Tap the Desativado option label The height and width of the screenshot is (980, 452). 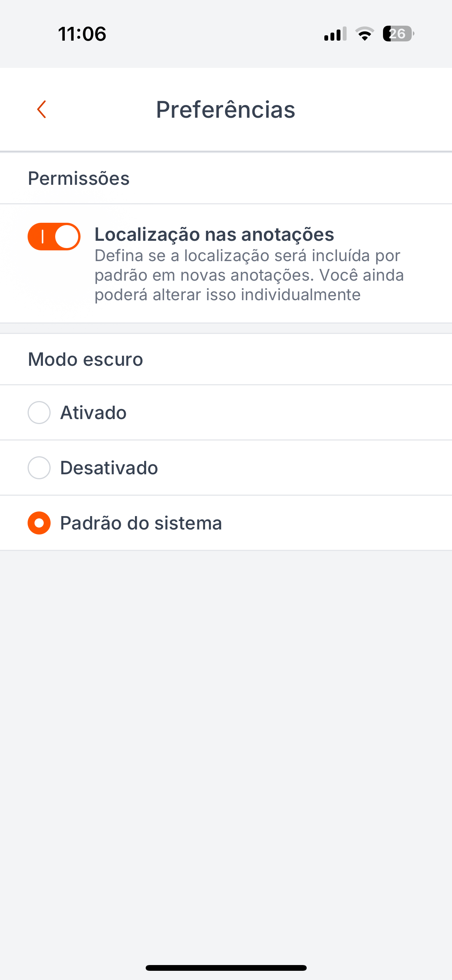[109, 468]
